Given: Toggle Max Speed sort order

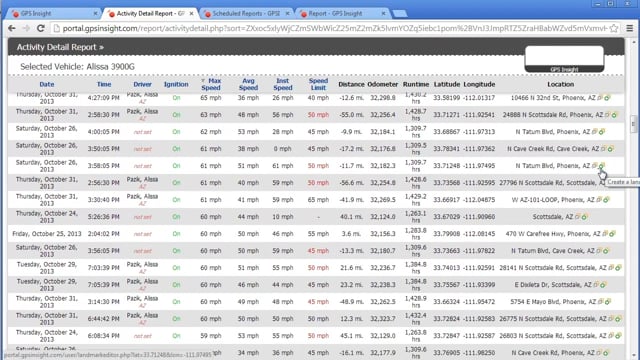Looking at the screenshot, I should tap(211, 84).
